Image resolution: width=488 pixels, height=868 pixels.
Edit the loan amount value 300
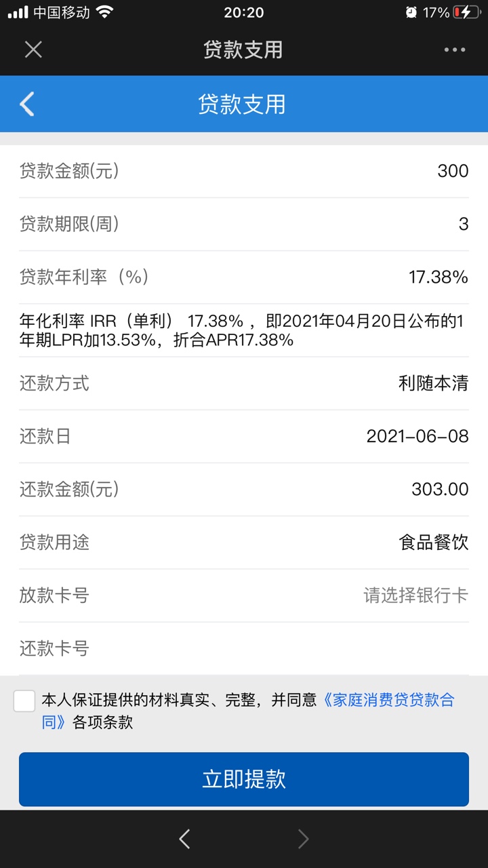453,171
